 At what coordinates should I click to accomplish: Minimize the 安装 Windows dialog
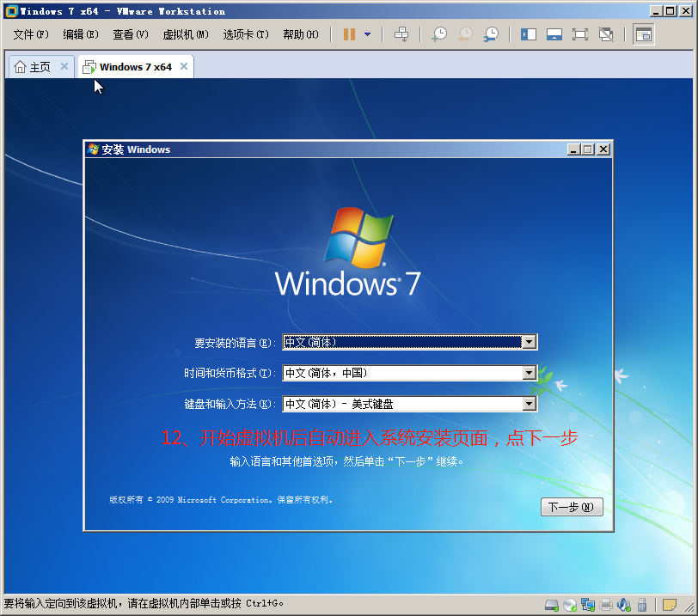[x=573, y=149]
